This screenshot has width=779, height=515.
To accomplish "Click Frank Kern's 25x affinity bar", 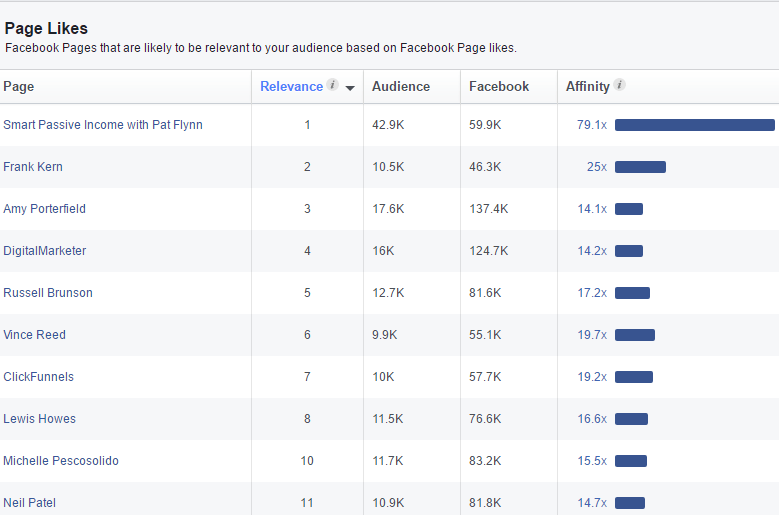I will coord(640,167).
